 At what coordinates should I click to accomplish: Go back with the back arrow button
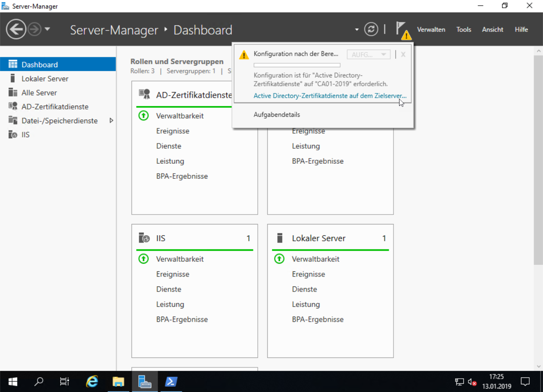click(16, 29)
